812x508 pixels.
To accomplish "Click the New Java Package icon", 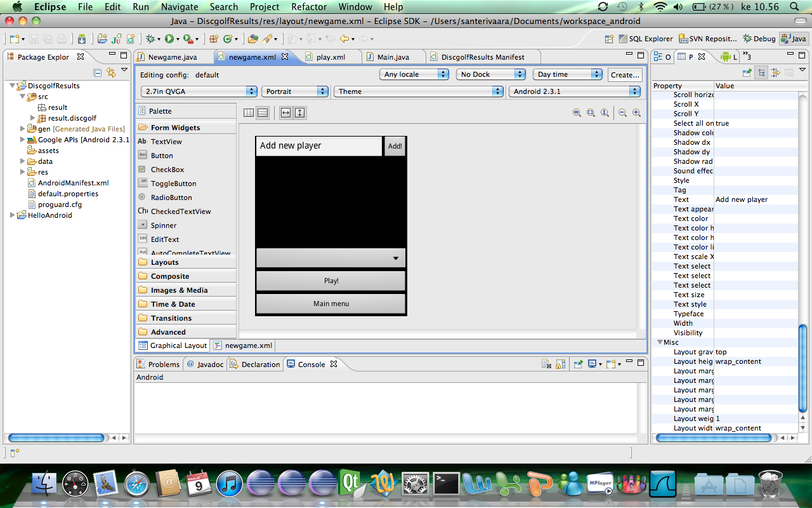I will pyautogui.click(x=214, y=39).
